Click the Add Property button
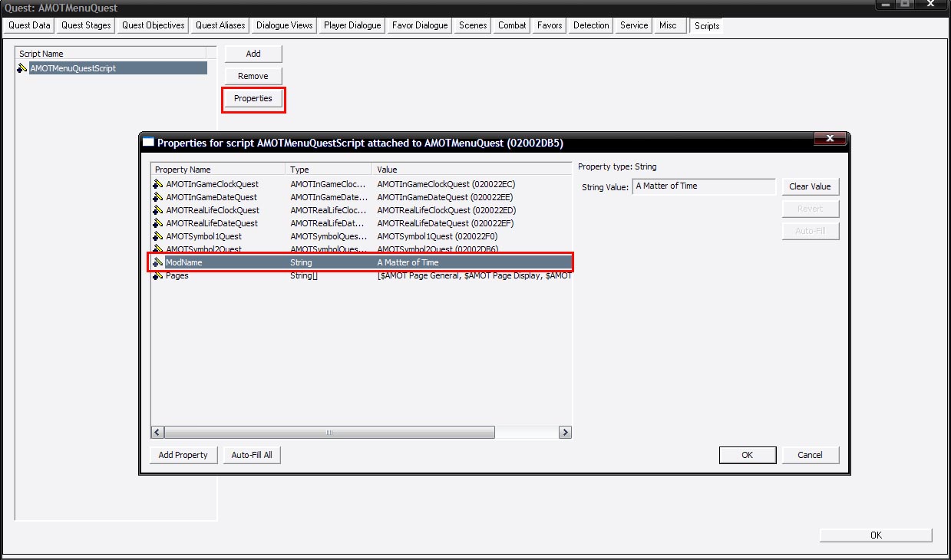This screenshot has width=951, height=560. tap(183, 455)
